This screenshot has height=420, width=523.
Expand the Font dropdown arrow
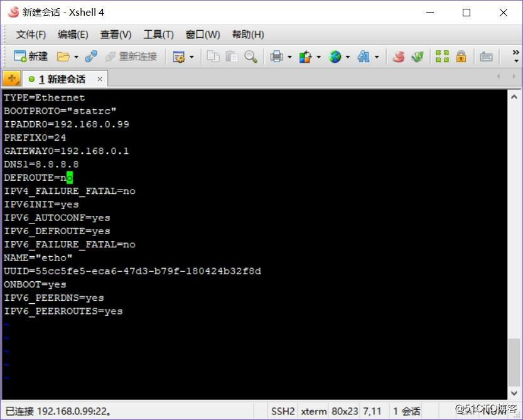click(x=377, y=57)
